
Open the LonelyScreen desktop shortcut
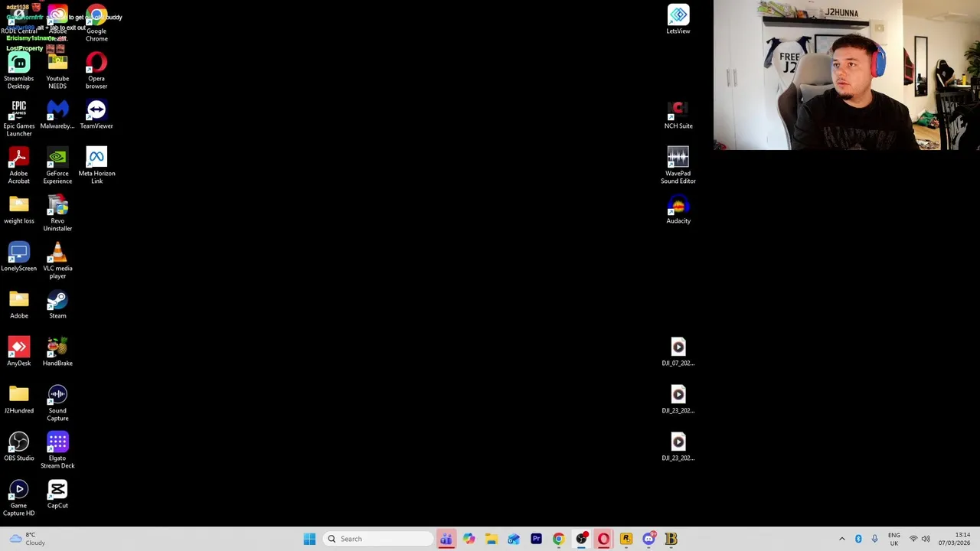18,257
